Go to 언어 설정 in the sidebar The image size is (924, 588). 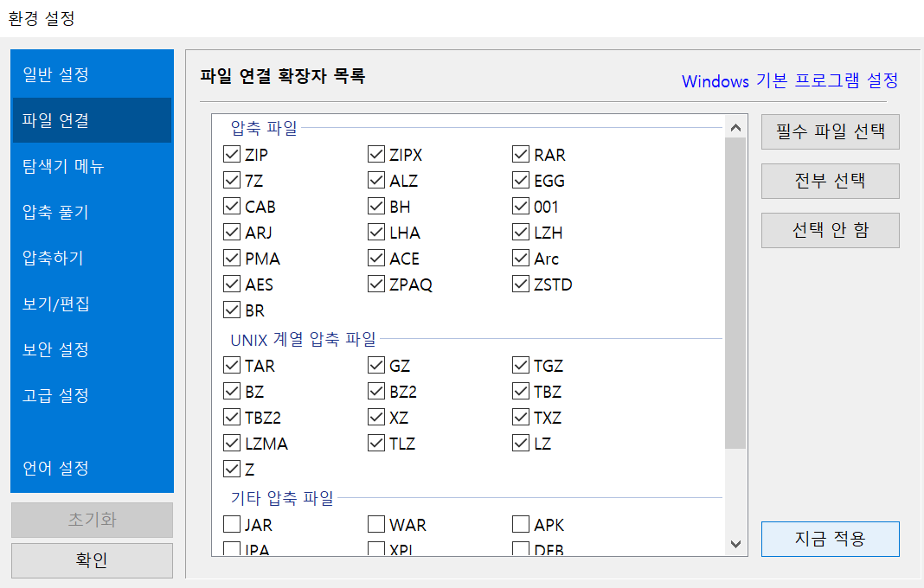tap(91, 468)
